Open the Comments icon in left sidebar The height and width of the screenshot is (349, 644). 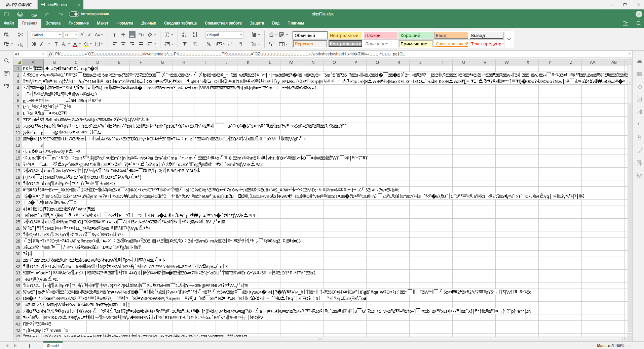click(x=7, y=73)
